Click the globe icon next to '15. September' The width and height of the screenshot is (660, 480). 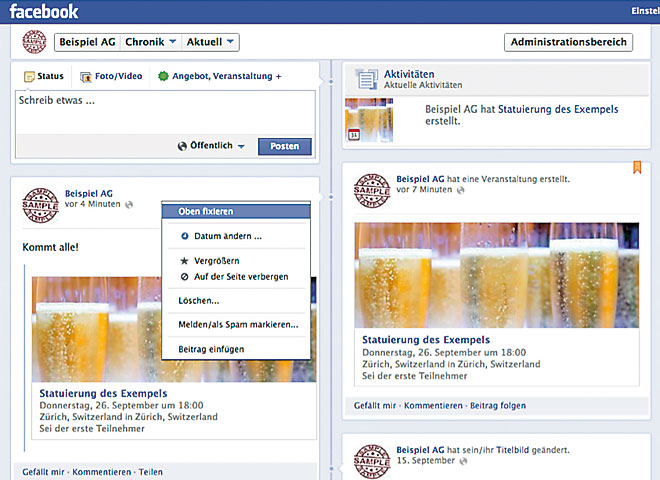click(x=463, y=461)
